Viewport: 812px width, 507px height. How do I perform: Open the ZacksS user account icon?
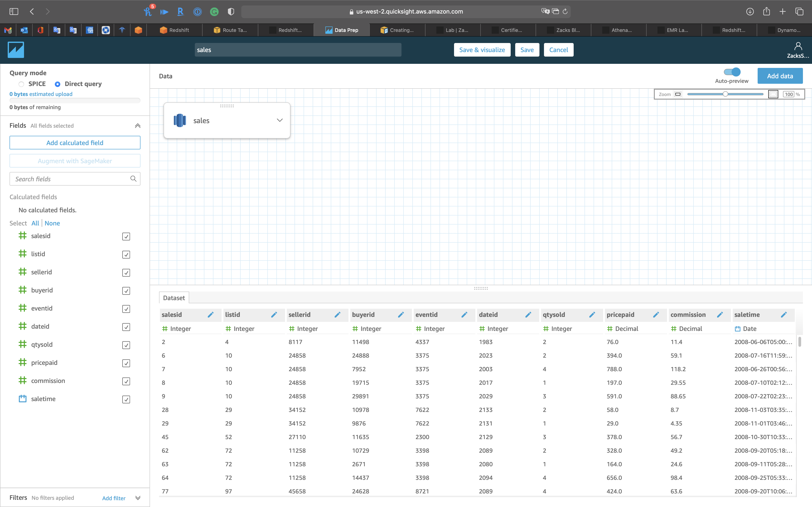pyautogui.click(x=798, y=46)
